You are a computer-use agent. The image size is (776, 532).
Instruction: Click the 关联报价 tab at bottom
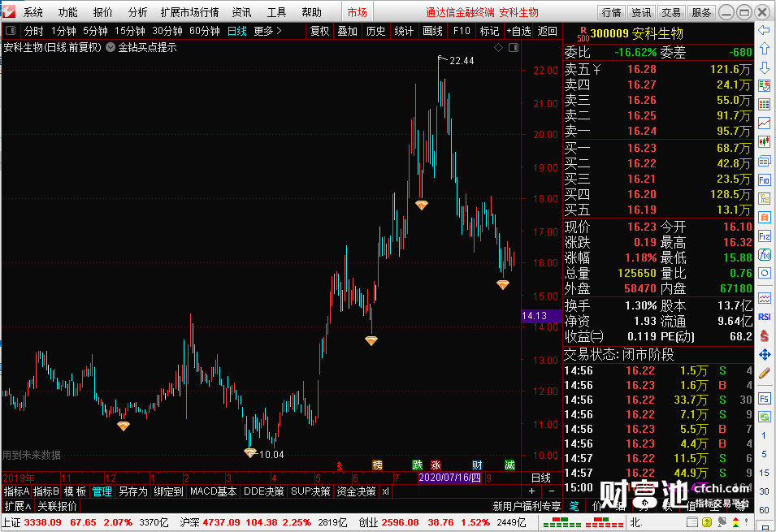click(57, 506)
